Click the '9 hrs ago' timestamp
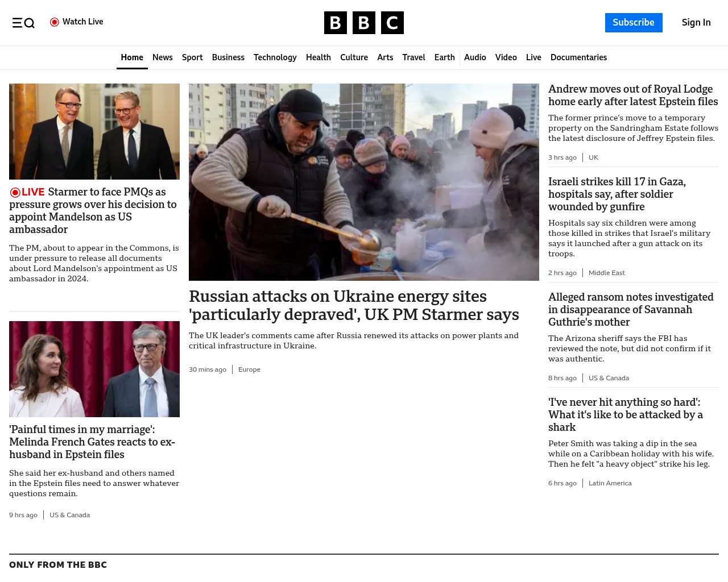The width and height of the screenshot is (728, 582). tap(23, 515)
